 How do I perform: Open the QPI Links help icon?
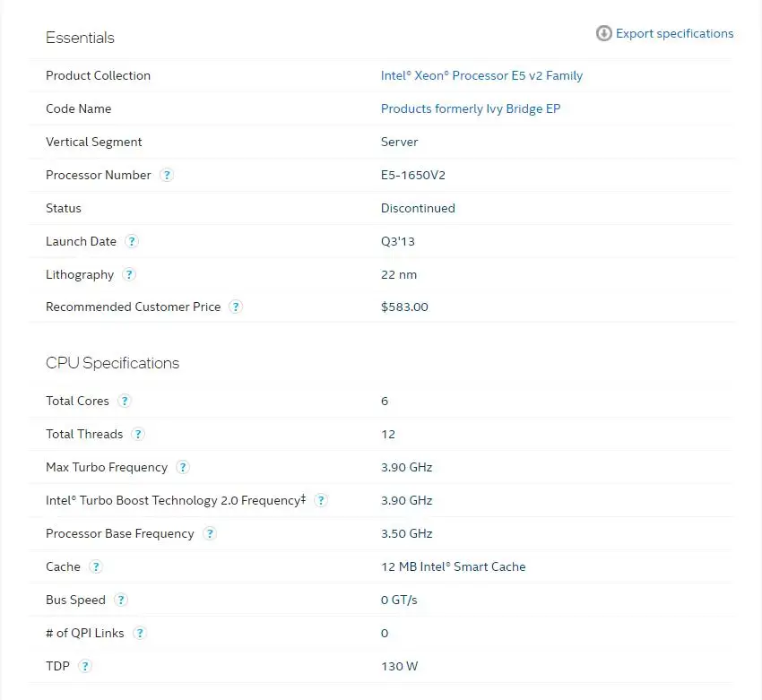coord(140,633)
